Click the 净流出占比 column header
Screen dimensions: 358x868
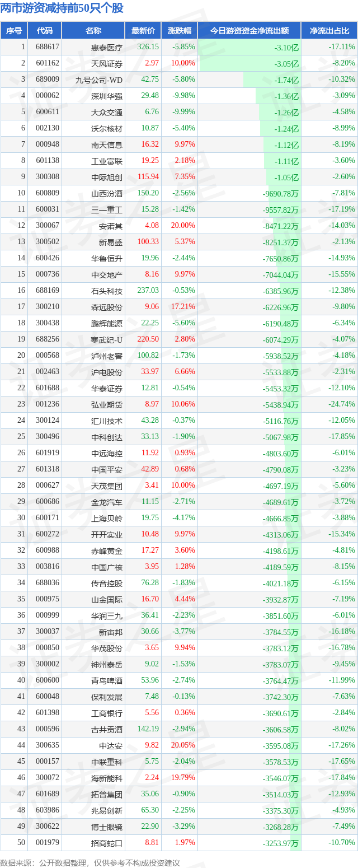click(x=329, y=31)
